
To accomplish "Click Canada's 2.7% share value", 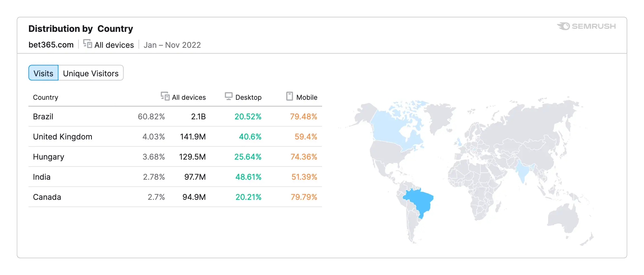I will (x=156, y=197).
